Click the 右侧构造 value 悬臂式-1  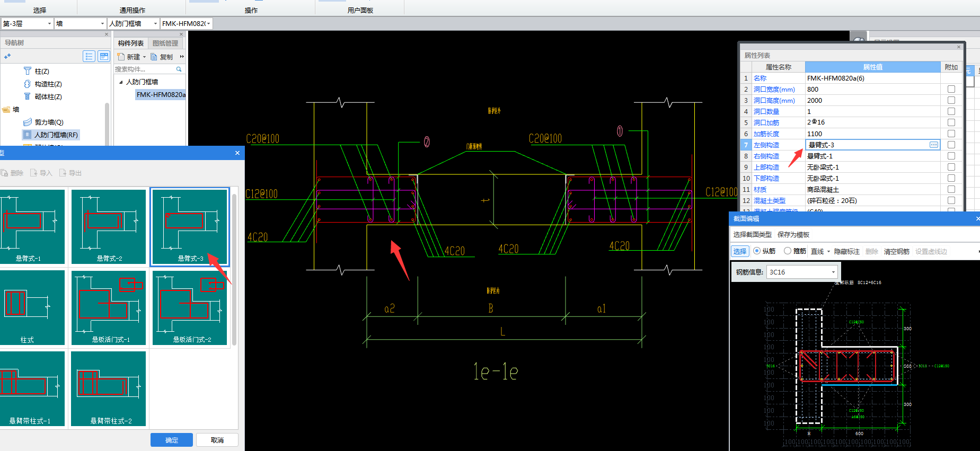click(820, 156)
